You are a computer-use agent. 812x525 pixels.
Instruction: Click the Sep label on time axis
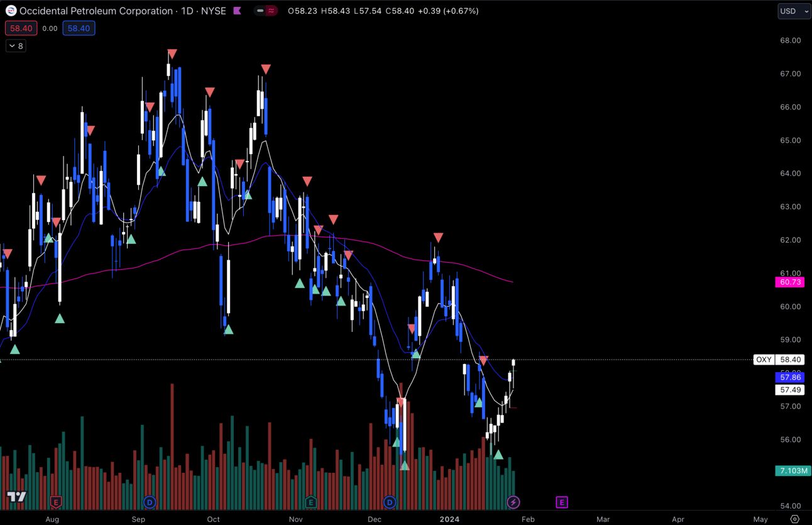(x=138, y=519)
